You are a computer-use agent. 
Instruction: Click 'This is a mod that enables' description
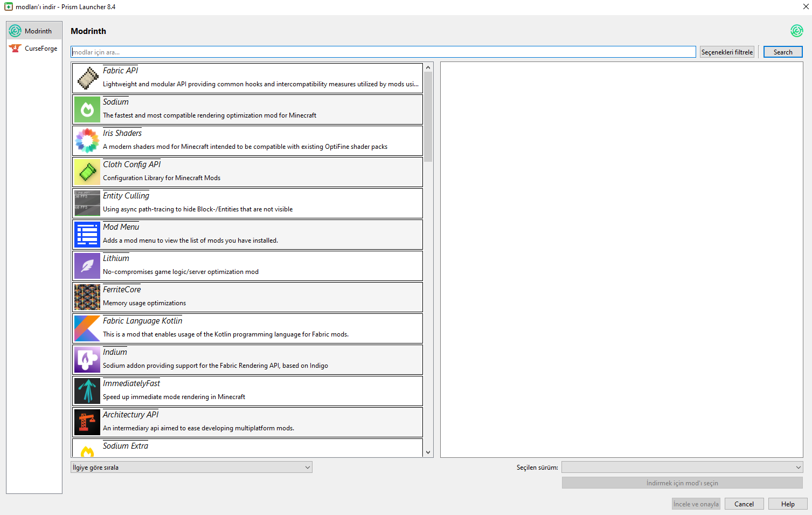coord(226,334)
